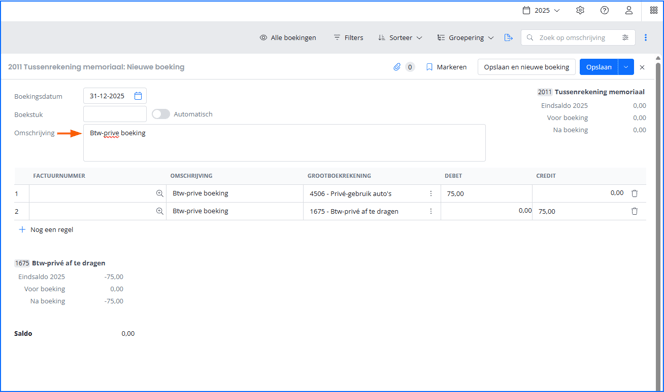Click the Boekingsdatum field 31-12-2025
The width and height of the screenshot is (664, 392).
115,96
